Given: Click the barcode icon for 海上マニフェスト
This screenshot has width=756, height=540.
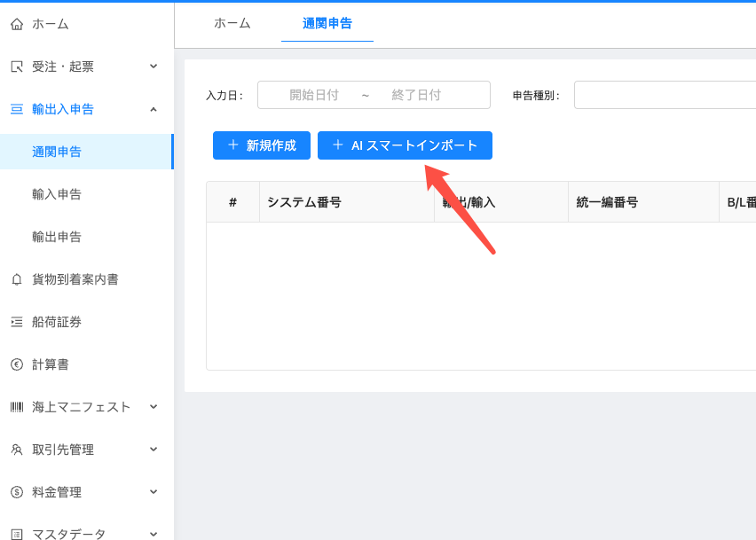Looking at the screenshot, I should 17,407.
